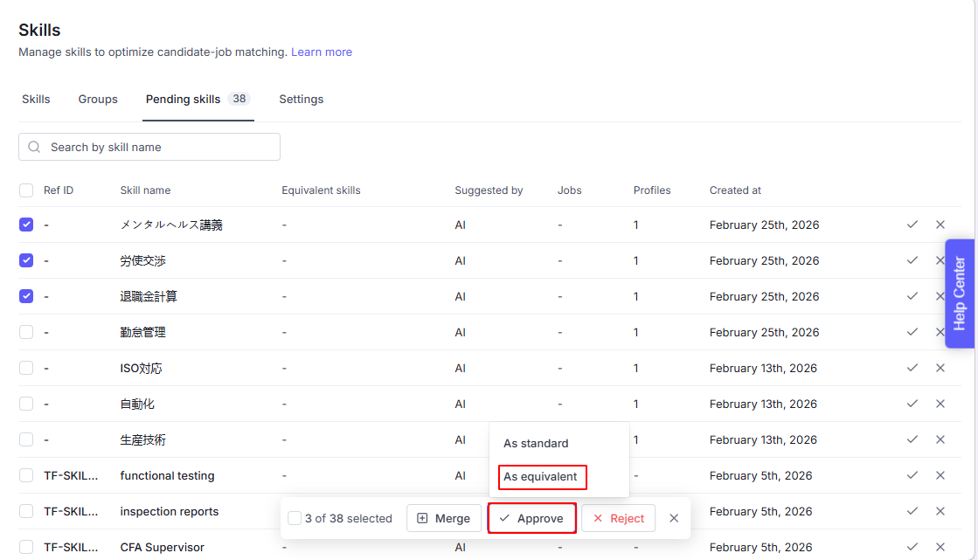Choose 'As standard' from approve menu
The width and height of the screenshot is (978, 560).
536,443
